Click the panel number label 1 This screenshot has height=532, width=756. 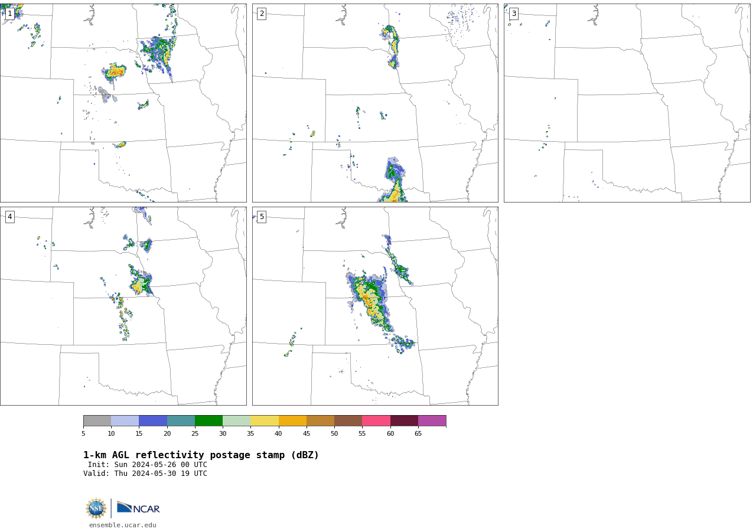coord(9,14)
